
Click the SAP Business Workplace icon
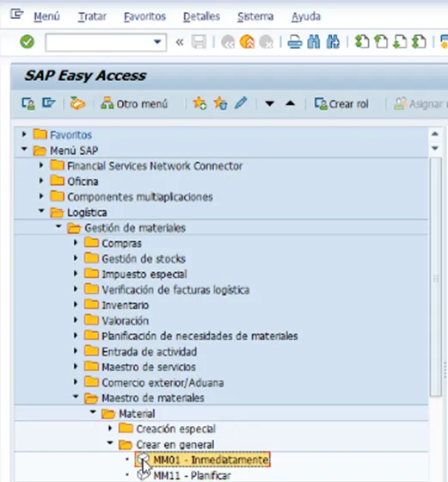[x=77, y=103]
